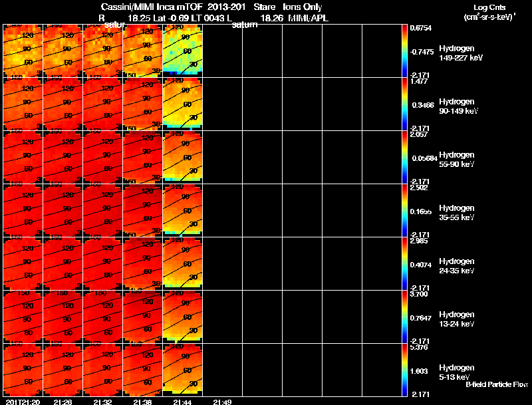
Task: Click the "Stare" mode text
Action: click(x=264, y=7)
